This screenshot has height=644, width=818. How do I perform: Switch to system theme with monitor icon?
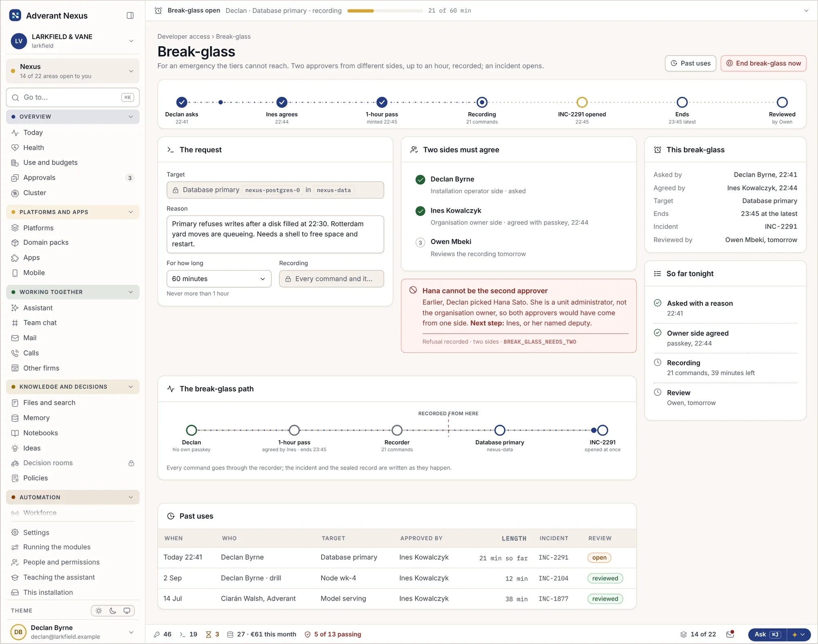tap(127, 610)
